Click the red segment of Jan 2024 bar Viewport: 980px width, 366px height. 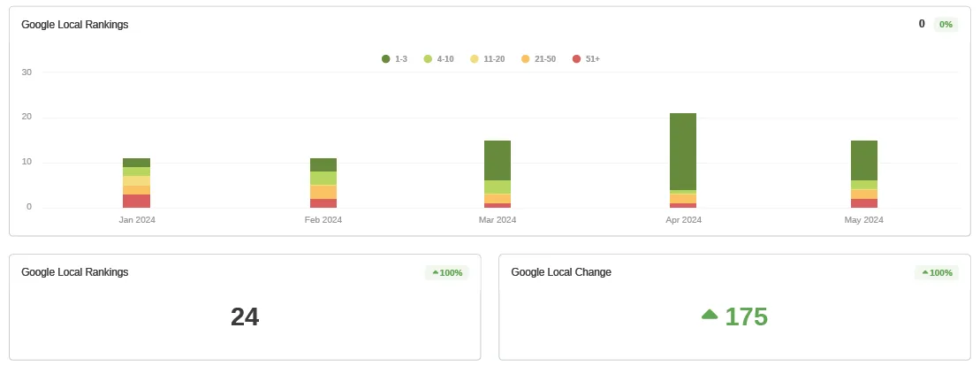click(x=136, y=201)
